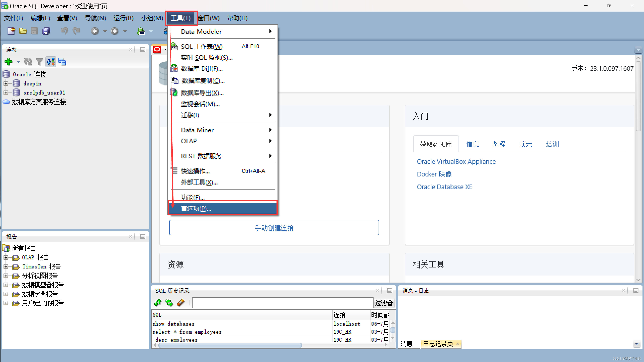This screenshot has width=644, height=362.
Task: Click the filter funnel icon in Connections
Action: coord(39,62)
